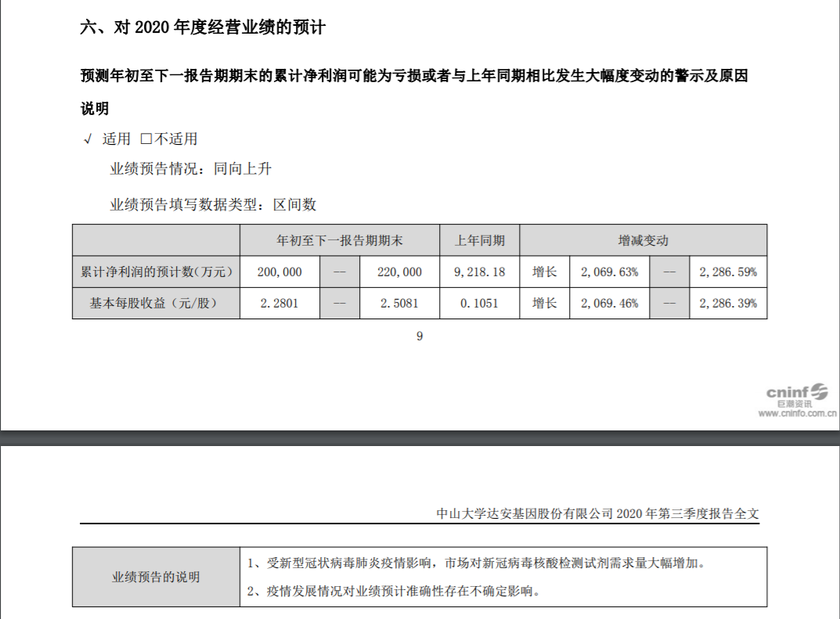Click the 累计净利润的预计数(万元) row label
The width and height of the screenshot is (840, 619).
(x=157, y=272)
